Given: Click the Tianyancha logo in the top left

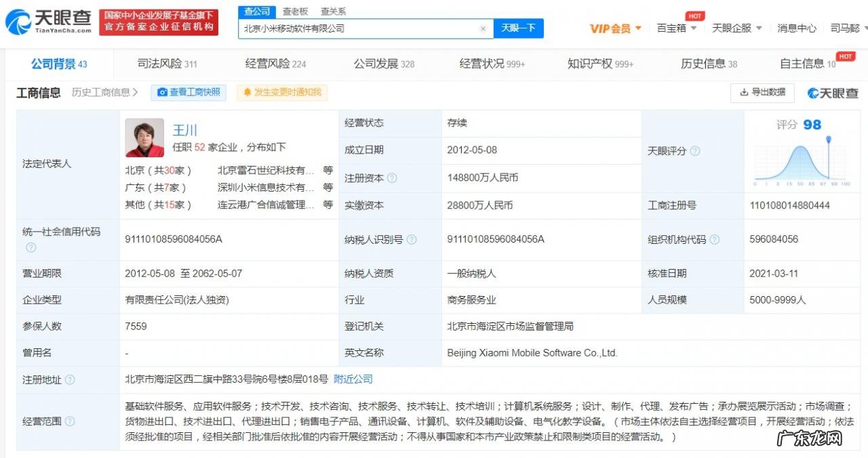Looking at the screenshot, I should point(41,20).
